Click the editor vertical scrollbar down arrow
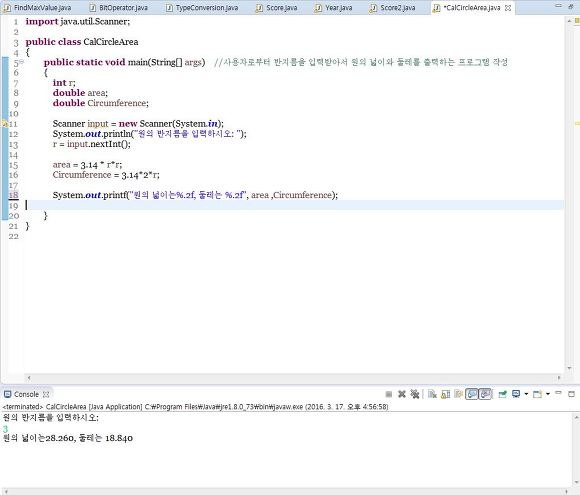The width and height of the screenshot is (580, 495). pos(569,368)
